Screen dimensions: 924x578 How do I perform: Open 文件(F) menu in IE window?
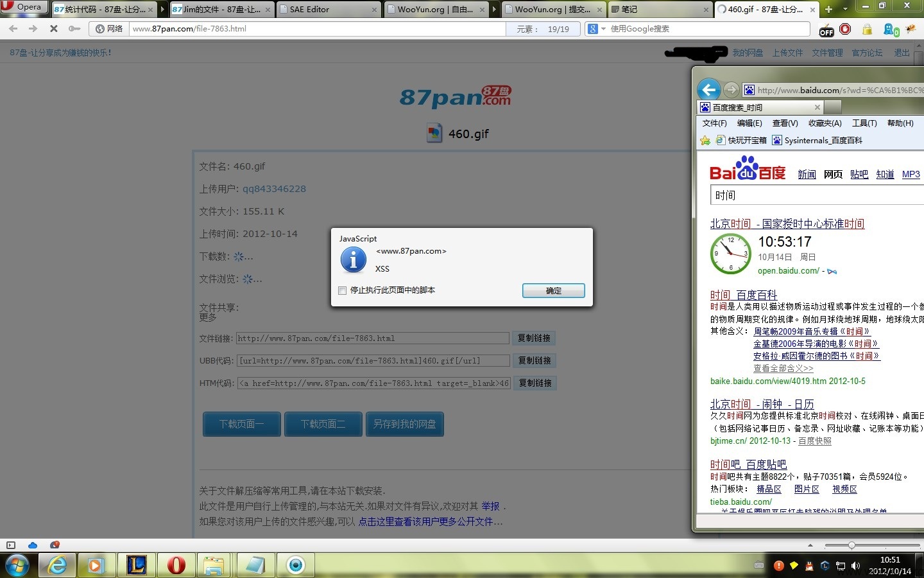pyautogui.click(x=714, y=123)
